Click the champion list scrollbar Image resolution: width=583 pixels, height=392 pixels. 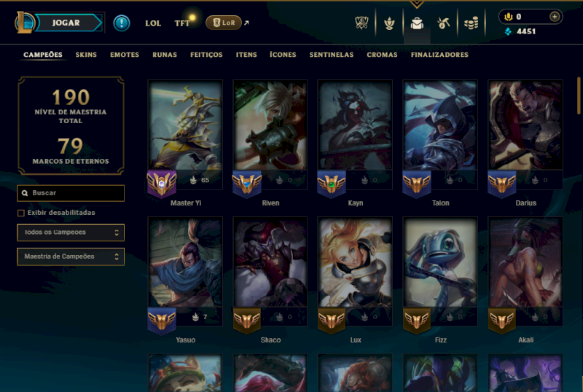579,95
